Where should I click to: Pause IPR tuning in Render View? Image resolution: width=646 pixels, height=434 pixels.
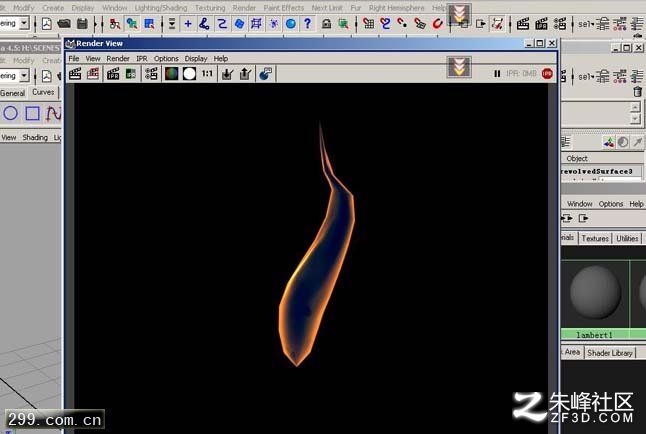click(x=497, y=74)
